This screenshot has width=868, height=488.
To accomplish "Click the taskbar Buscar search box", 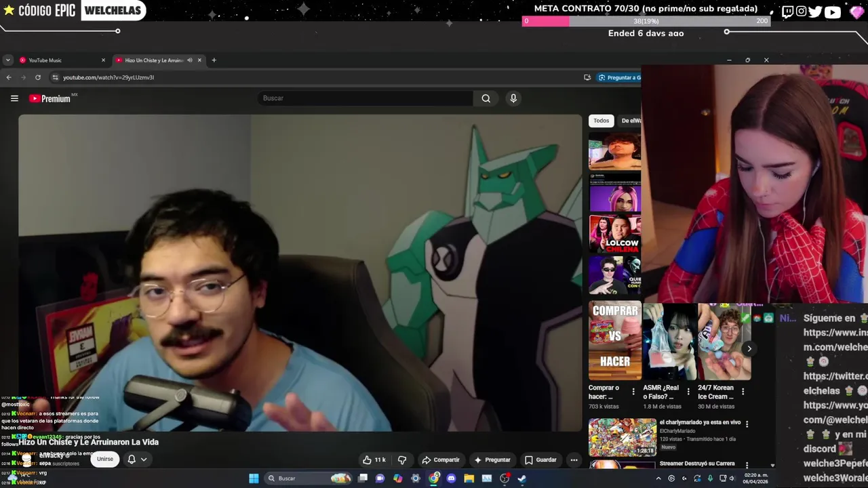I will pyautogui.click(x=309, y=479).
